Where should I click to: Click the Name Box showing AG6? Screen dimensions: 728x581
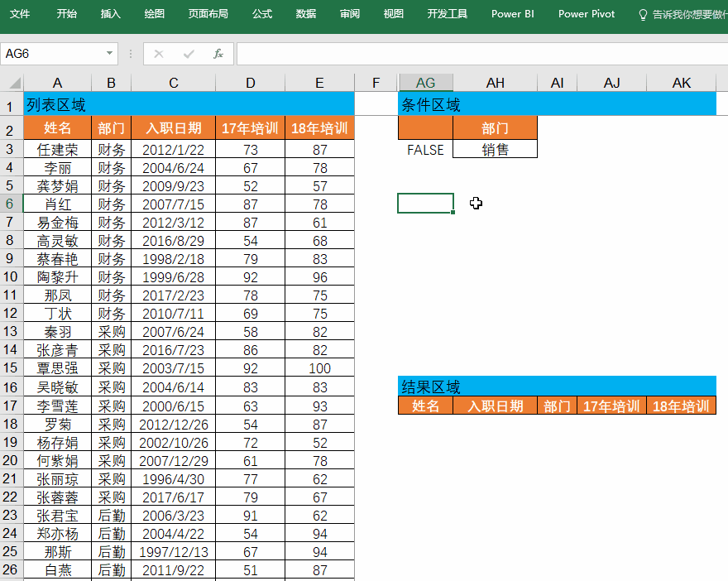pos(51,54)
